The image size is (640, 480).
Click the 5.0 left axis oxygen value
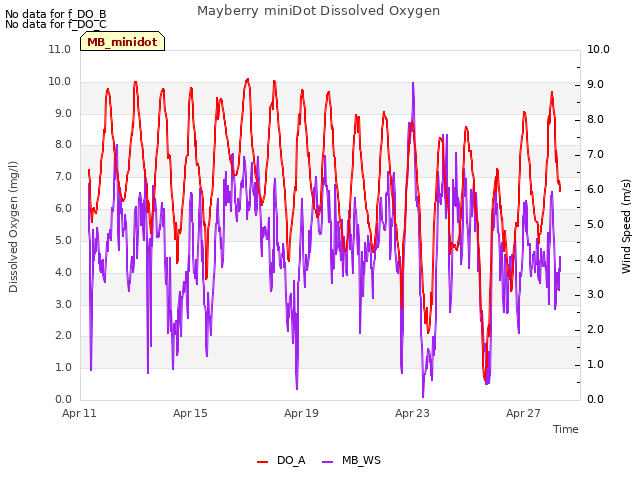pos(64,240)
